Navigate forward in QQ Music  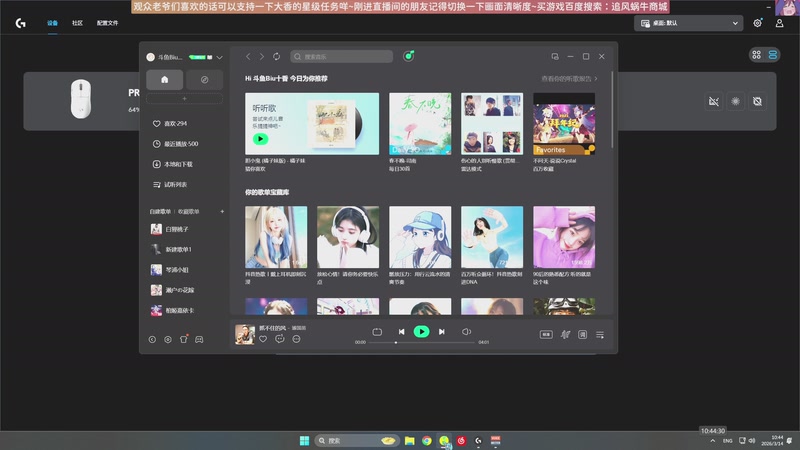click(x=262, y=57)
